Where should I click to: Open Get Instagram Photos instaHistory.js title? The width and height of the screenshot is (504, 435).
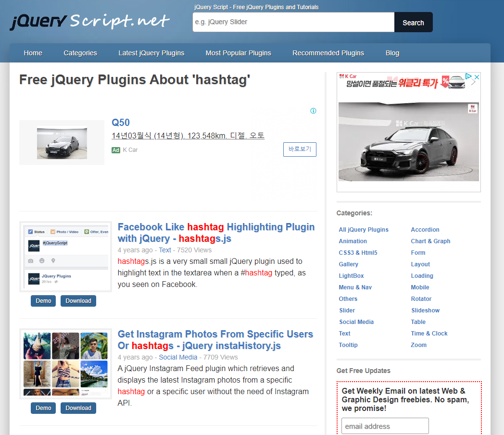[215, 340]
